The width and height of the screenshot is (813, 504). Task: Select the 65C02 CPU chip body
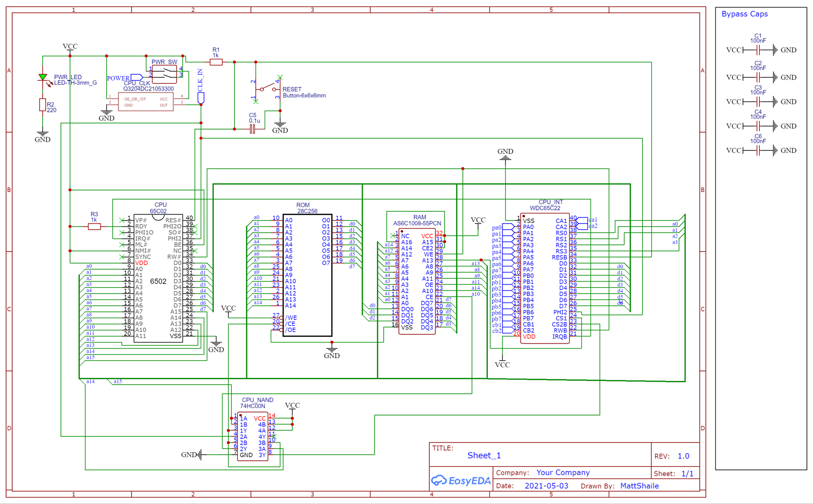coord(158,278)
